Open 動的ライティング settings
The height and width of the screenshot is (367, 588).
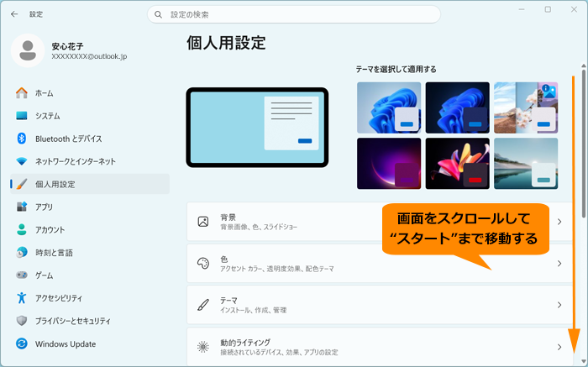pos(380,347)
